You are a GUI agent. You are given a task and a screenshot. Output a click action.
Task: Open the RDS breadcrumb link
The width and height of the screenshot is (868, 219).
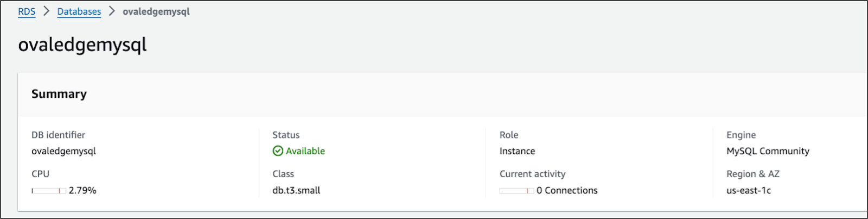tap(27, 11)
